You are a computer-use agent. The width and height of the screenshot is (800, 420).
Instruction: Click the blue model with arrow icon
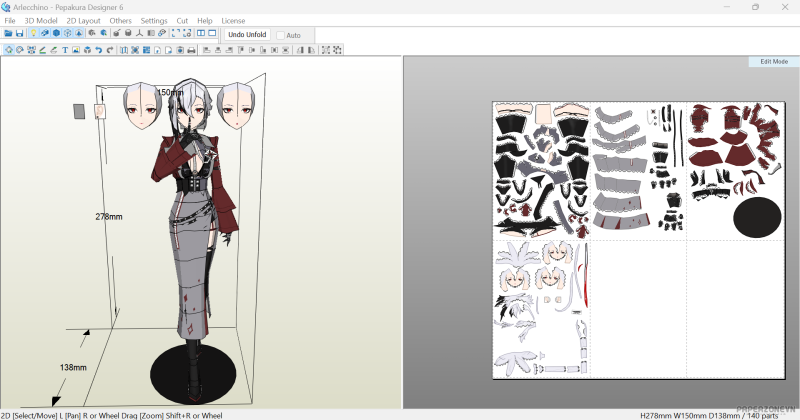104,33
